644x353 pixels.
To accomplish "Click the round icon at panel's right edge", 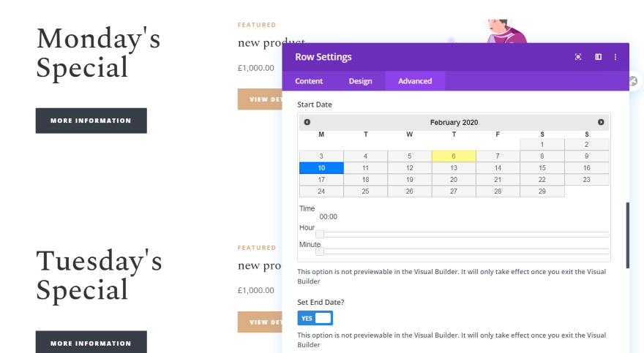I will click(633, 81).
